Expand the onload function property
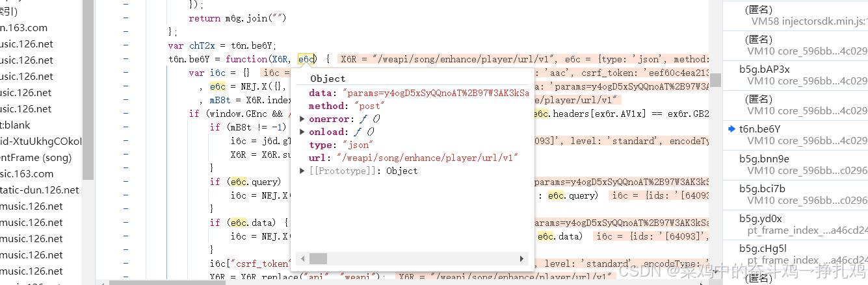868x285 pixels. [x=302, y=132]
